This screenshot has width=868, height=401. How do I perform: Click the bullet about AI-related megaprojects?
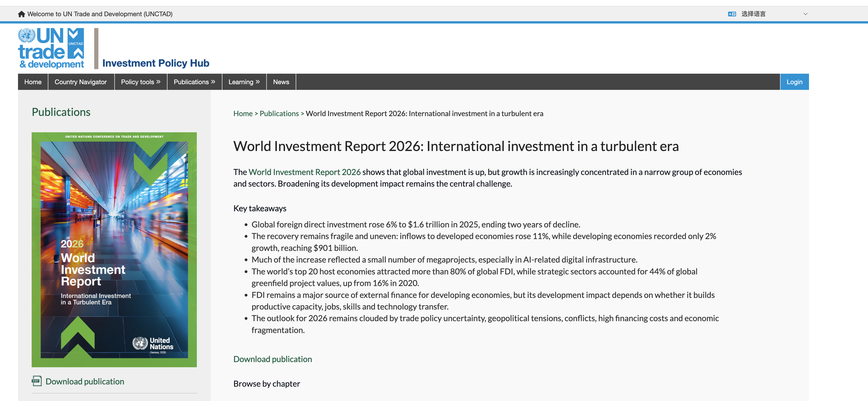click(x=444, y=260)
